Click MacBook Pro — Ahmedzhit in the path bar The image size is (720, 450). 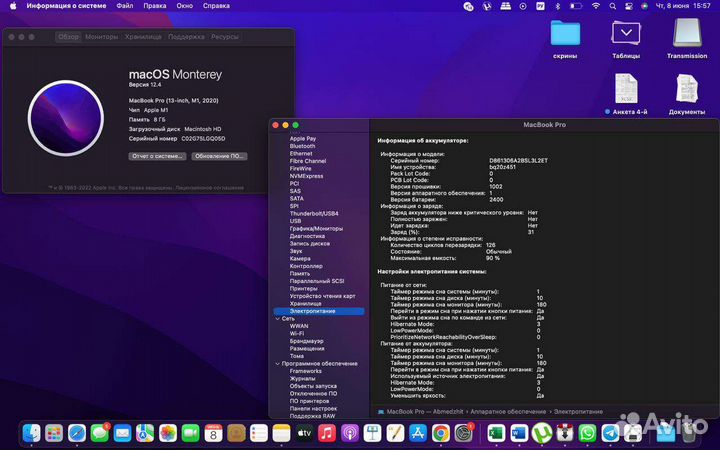click(420, 412)
